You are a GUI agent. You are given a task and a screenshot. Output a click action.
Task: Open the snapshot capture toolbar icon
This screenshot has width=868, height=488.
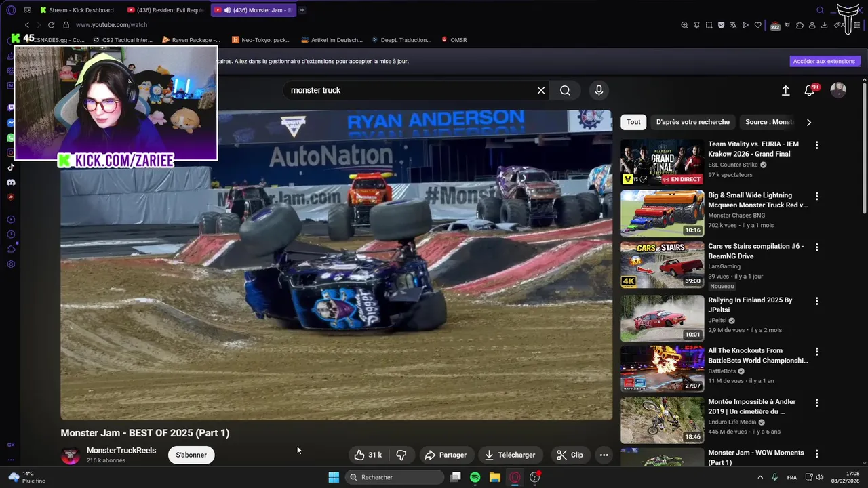(x=709, y=25)
